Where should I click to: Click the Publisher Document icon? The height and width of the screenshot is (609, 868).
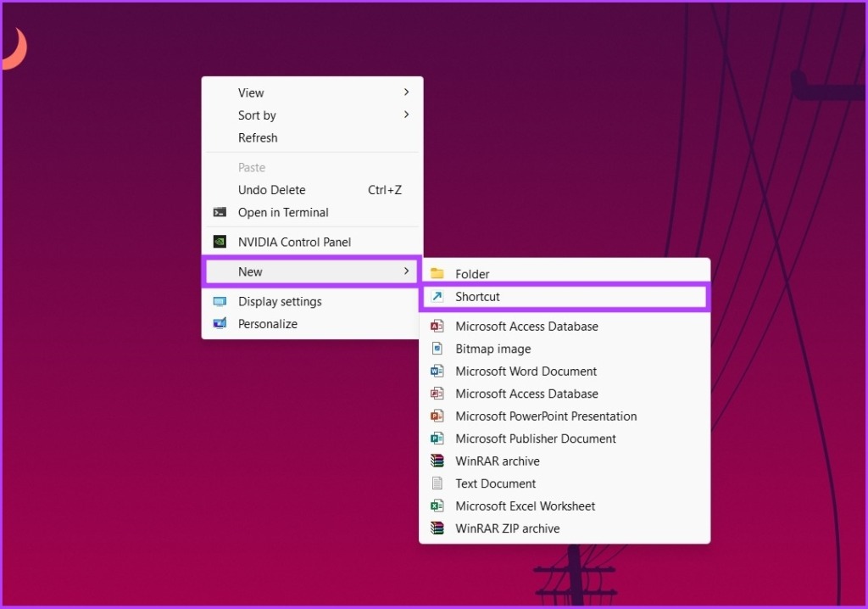point(437,439)
